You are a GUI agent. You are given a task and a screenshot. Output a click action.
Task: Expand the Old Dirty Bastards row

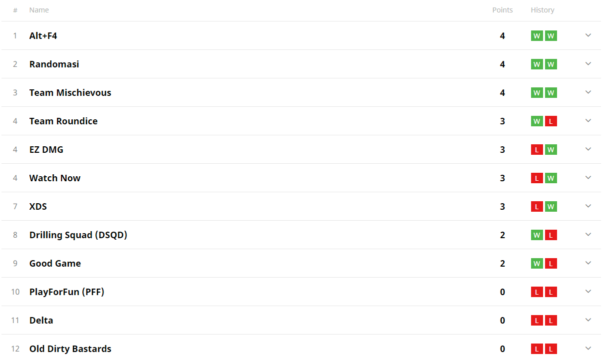tap(588, 349)
